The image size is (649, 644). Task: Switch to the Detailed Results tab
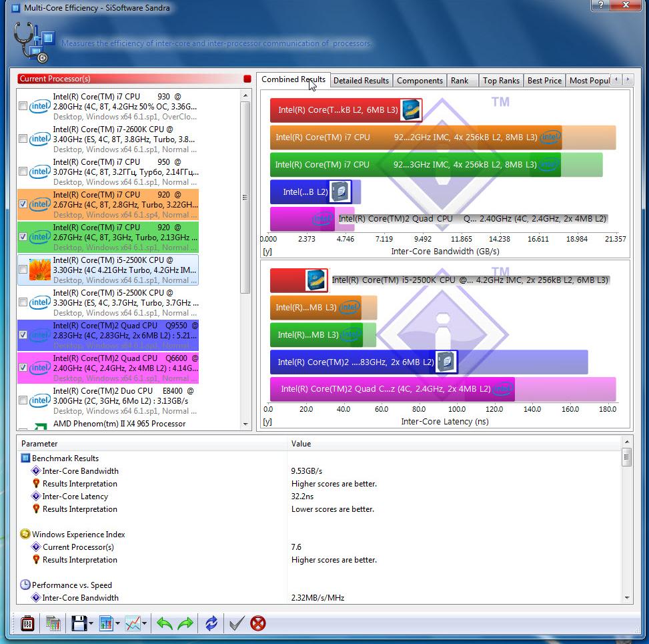click(x=361, y=81)
